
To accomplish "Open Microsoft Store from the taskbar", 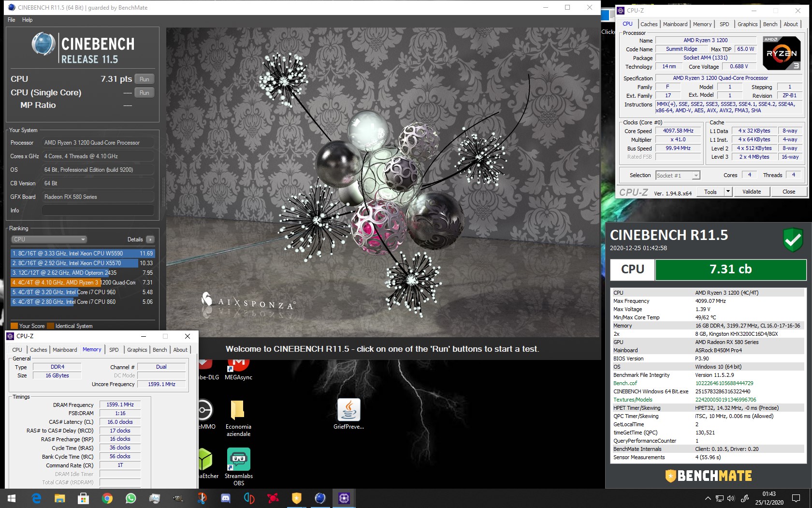I will pos(83,498).
